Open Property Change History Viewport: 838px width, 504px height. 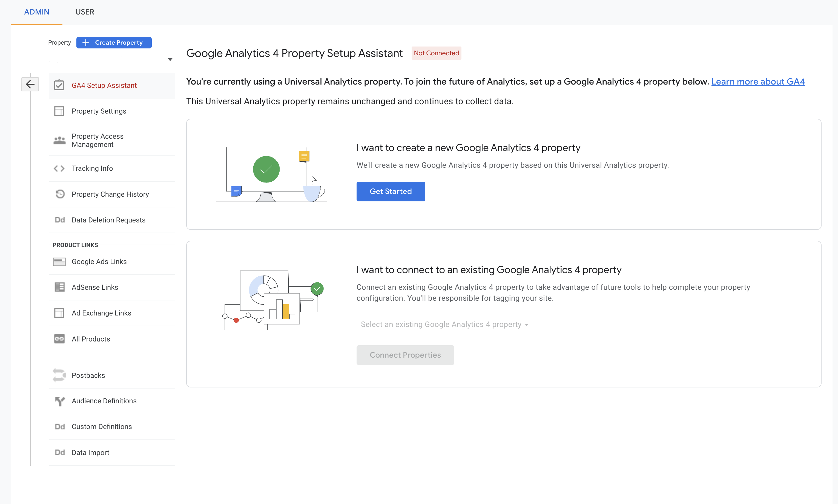112,194
